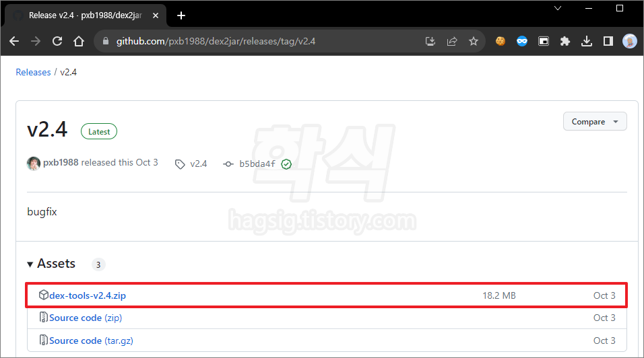Screen dimensions: 644x358
Task: Download Source code (tar.gz)
Action: [x=91, y=341]
